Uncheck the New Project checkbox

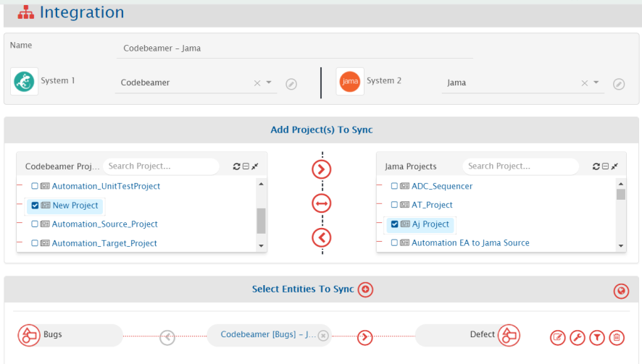click(35, 206)
